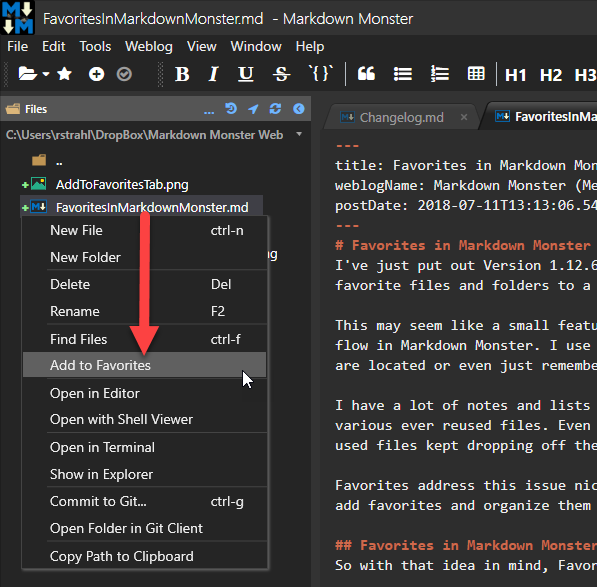Click the folder path text box
This screenshot has height=587, width=597.
click(x=145, y=135)
